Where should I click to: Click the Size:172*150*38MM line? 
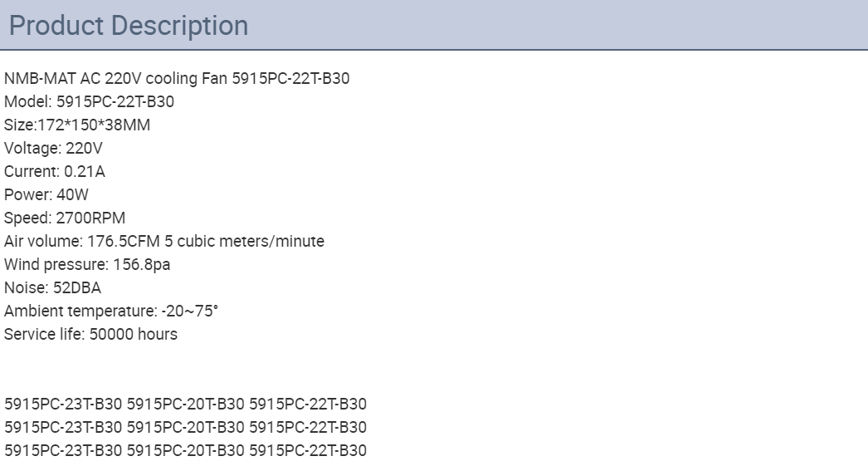point(77,125)
